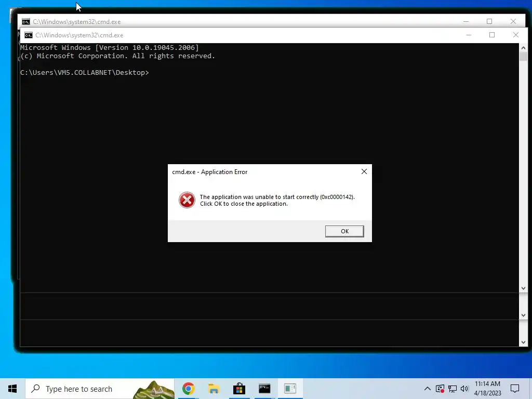
Task: Close the front cmd.exe window
Action: coord(516,35)
